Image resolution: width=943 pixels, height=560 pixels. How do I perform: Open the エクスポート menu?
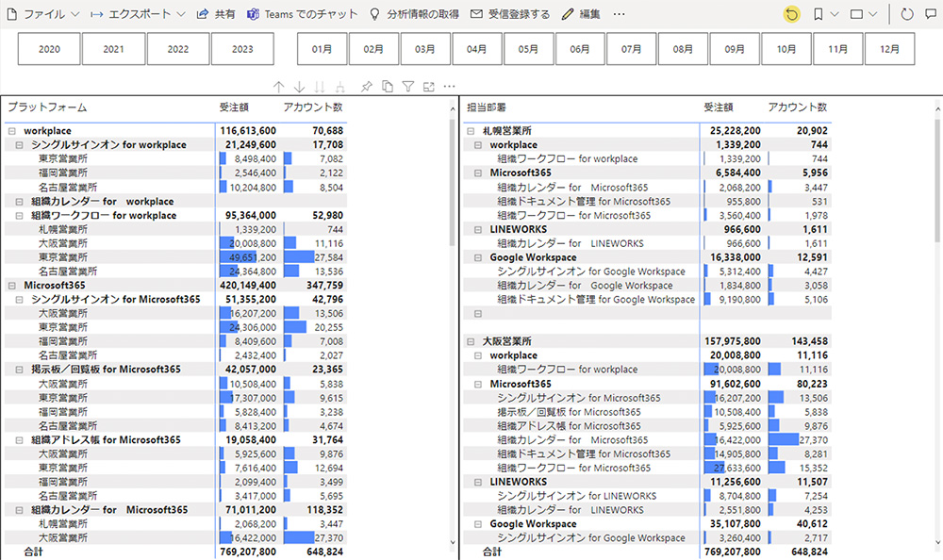tap(138, 14)
